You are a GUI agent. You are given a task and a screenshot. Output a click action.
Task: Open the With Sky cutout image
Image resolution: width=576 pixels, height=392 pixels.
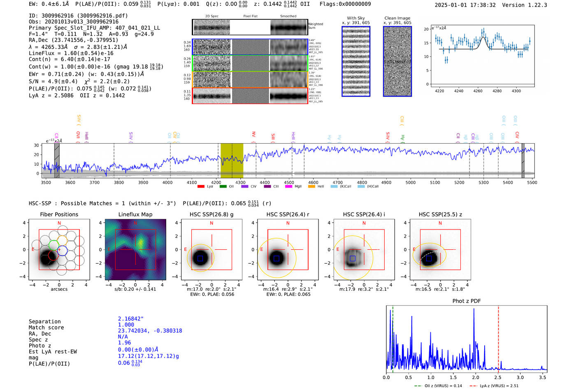click(x=356, y=61)
